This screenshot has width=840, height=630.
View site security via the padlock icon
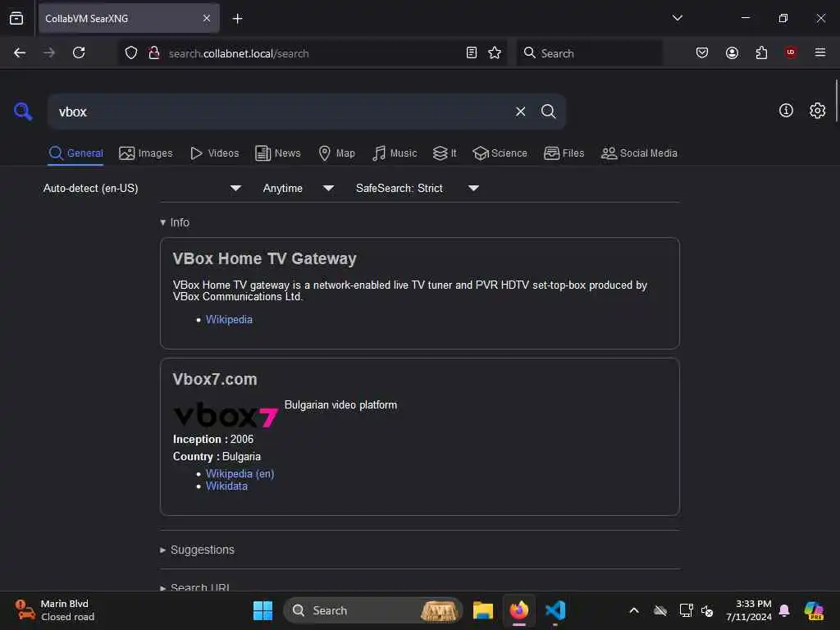(154, 52)
